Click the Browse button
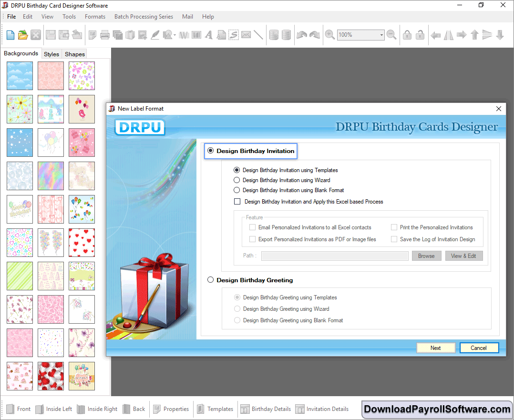This screenshot has width=514, height=420. point(426,256)
